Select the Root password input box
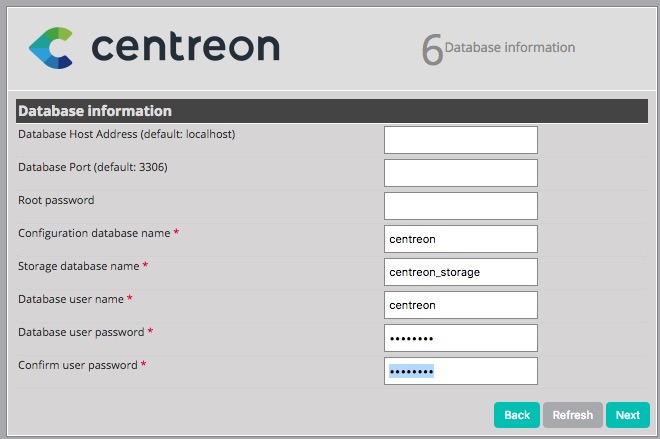The height and width of the screenshot is (439, 660). pyautogui.click(x=460, y=206)
